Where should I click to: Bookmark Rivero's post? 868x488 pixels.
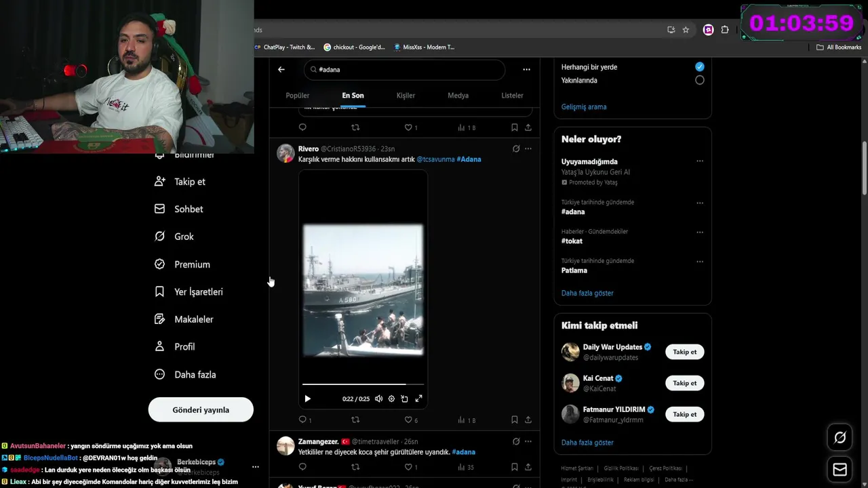pyautogui.click(x=514, y=420)
